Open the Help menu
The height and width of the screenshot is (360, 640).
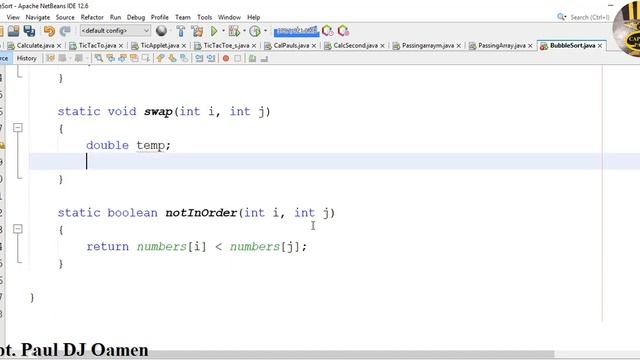click(x=253, y=17)
